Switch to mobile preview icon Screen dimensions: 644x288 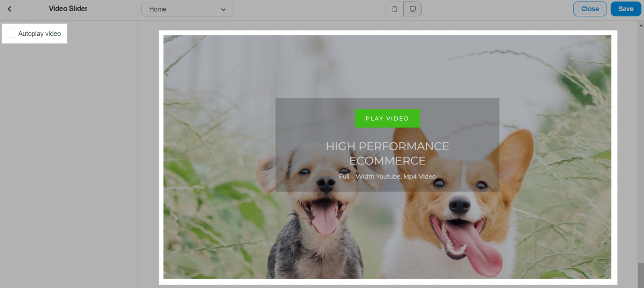394,9
